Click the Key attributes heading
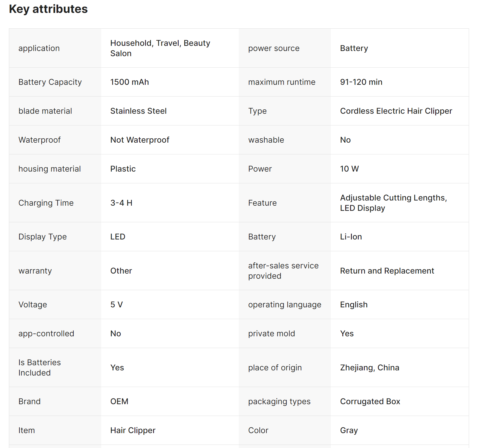The width and height of the screenshot is (488, 448). point(48,9)
